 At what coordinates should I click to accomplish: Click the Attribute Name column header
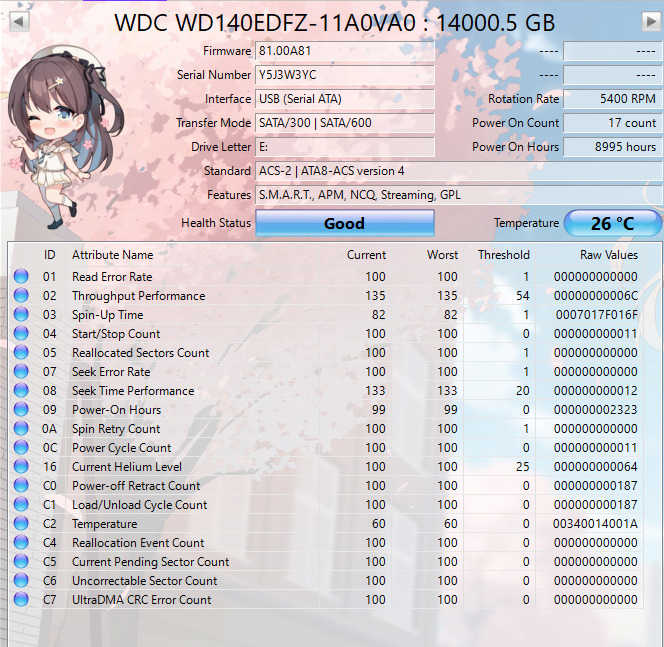point(112,255)
